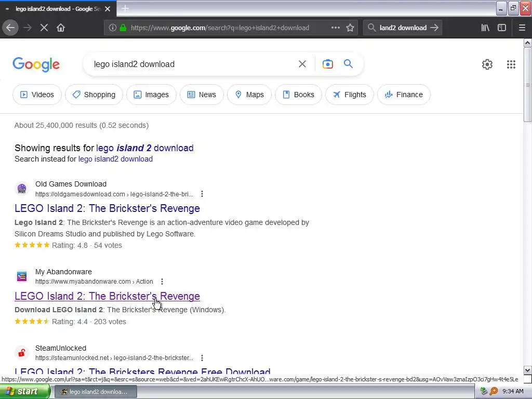
Task: Click the Old Games Download favicon
Action: click(x=22, y=189)
